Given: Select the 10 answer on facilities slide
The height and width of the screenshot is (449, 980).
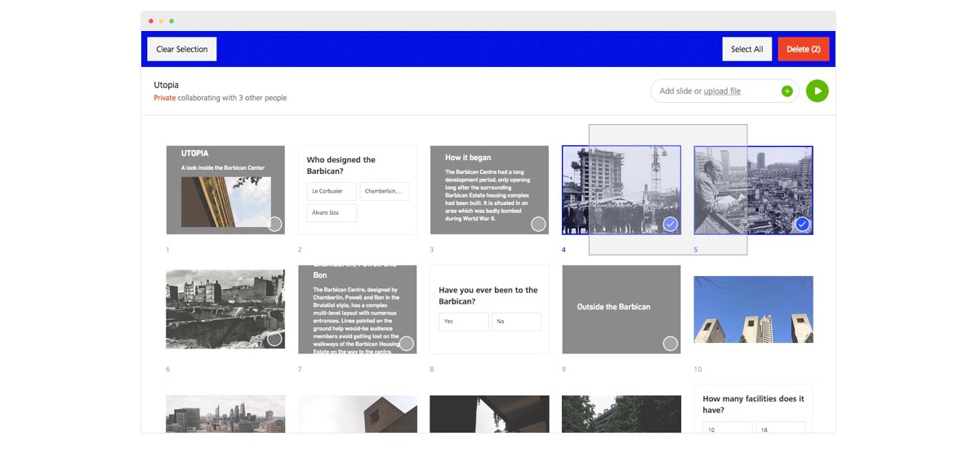Looking at the screenshot, I should pyautogui.click(x=728, y=428).
